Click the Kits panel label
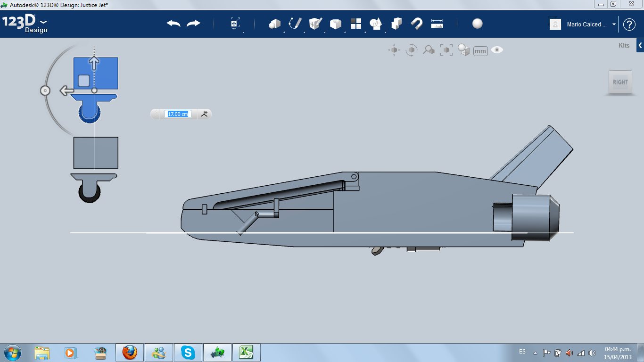Screen dimensions: 644x362 (624, 46)
